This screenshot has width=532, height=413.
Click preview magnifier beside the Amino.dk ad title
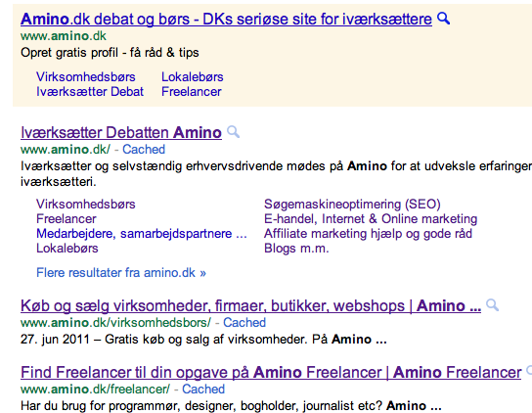click(443, 19)
